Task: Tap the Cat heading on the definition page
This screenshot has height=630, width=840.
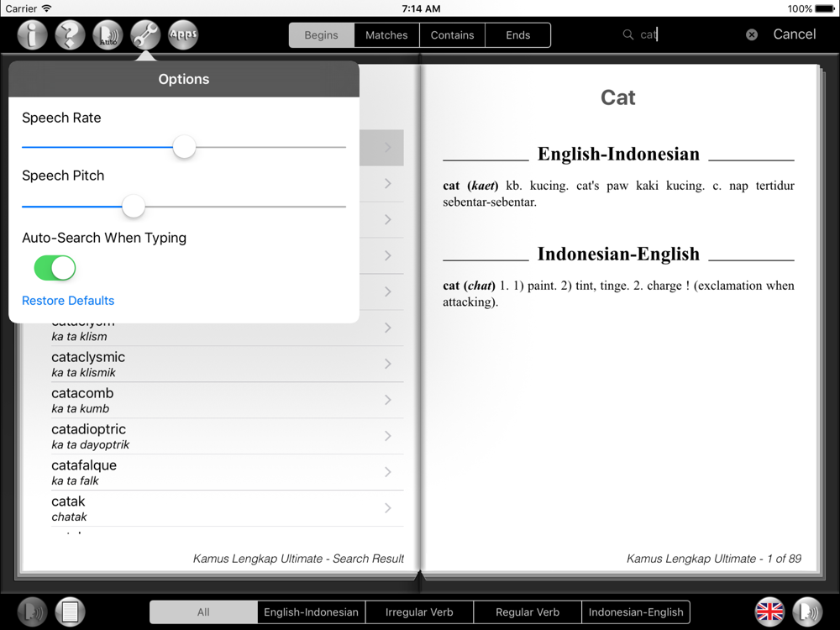Action: (x=618, y=97)
